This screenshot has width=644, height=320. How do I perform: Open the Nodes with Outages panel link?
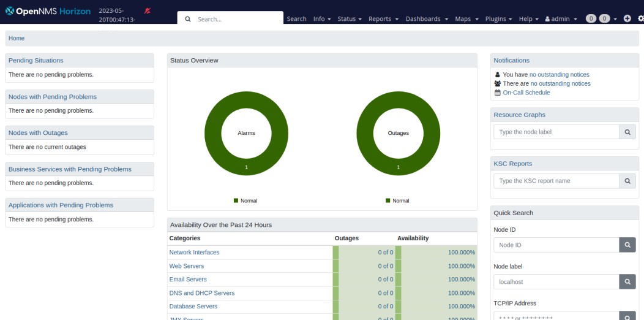click(38, 132)
